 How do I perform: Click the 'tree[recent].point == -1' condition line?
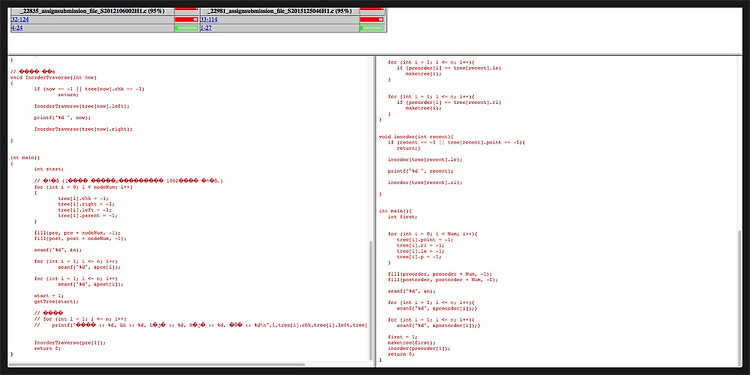[x=457, y=143]
